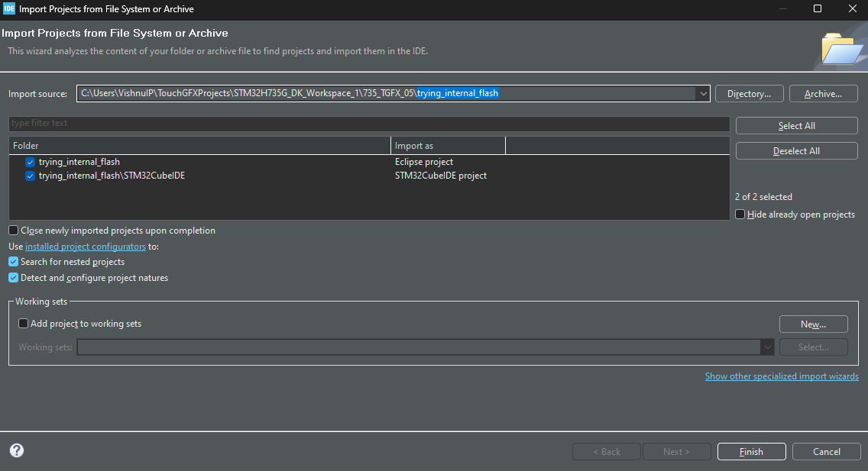Open the import source history dropdown
This screenshot has height=471, width=868.
pos(702,93)
